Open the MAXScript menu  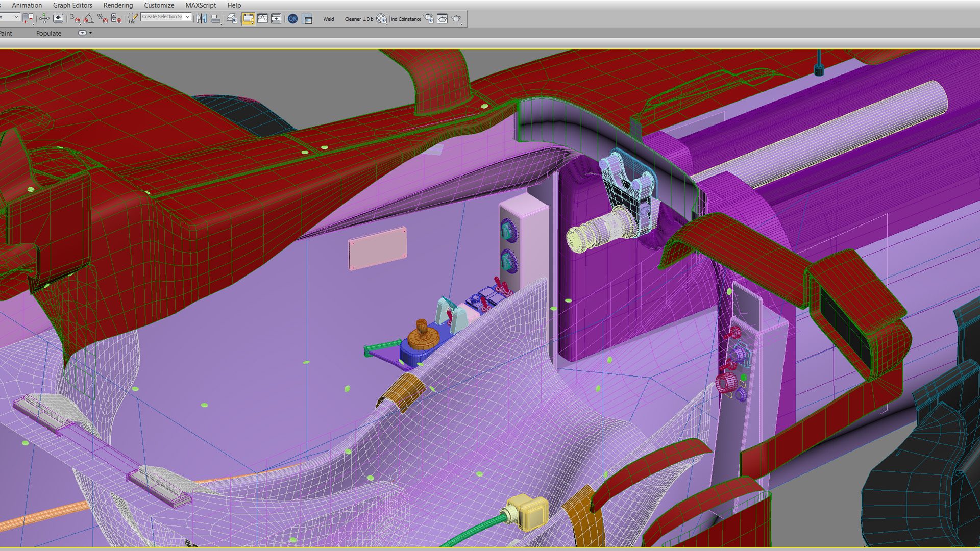(x=201, y=5)
